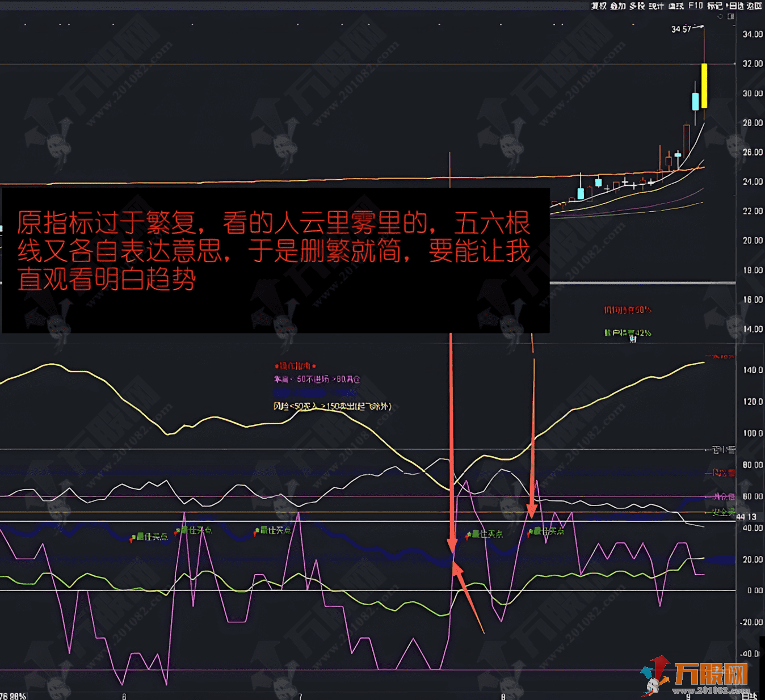Open the 多股 multi-stock view options
Screen dimensions: 765x700
point(637,7)
